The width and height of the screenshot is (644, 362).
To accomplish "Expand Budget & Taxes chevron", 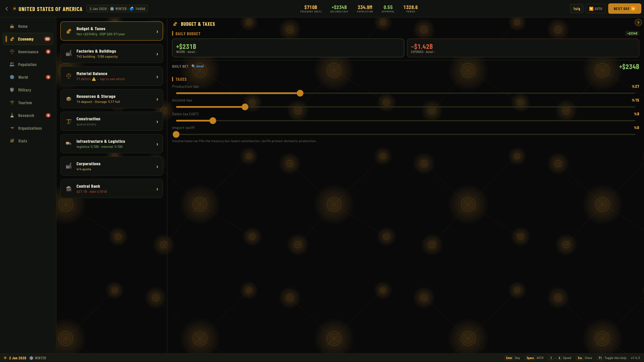I will (x=157, y=32).
